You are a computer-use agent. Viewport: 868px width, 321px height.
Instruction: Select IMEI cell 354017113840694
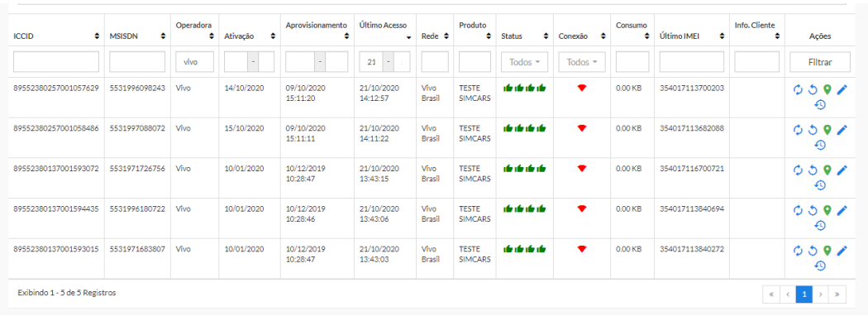691,208
